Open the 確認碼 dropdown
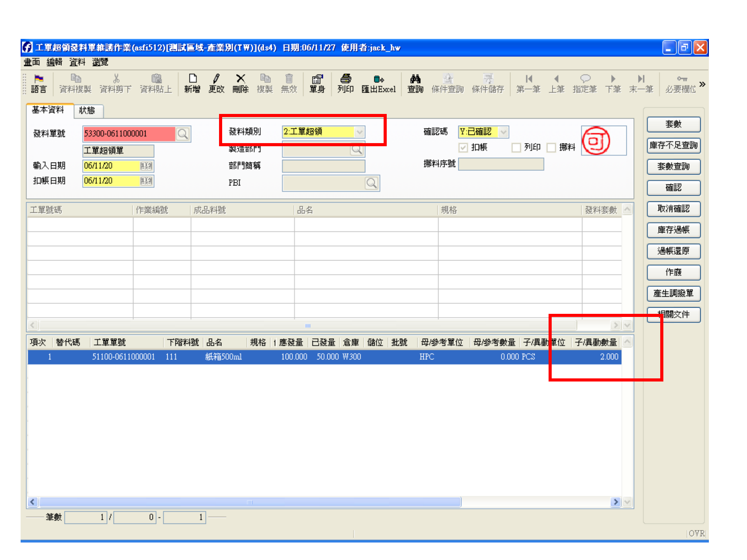 [503, 132]
